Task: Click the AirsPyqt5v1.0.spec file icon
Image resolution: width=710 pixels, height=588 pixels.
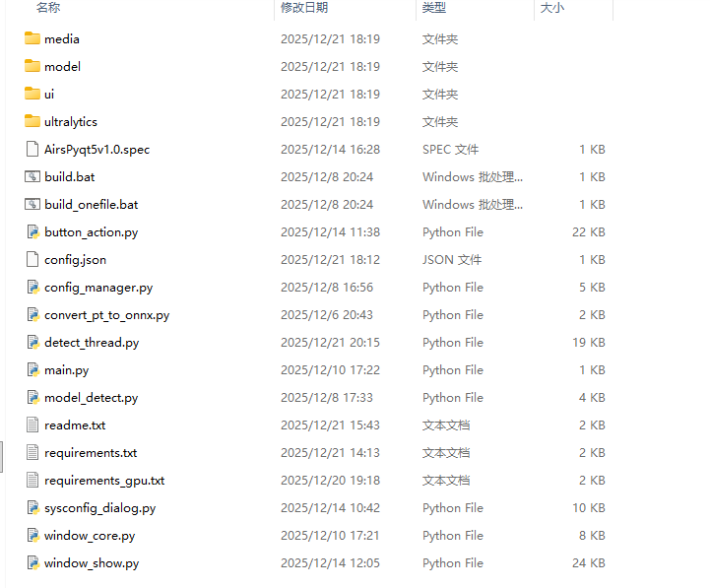Action: point(32,149)
